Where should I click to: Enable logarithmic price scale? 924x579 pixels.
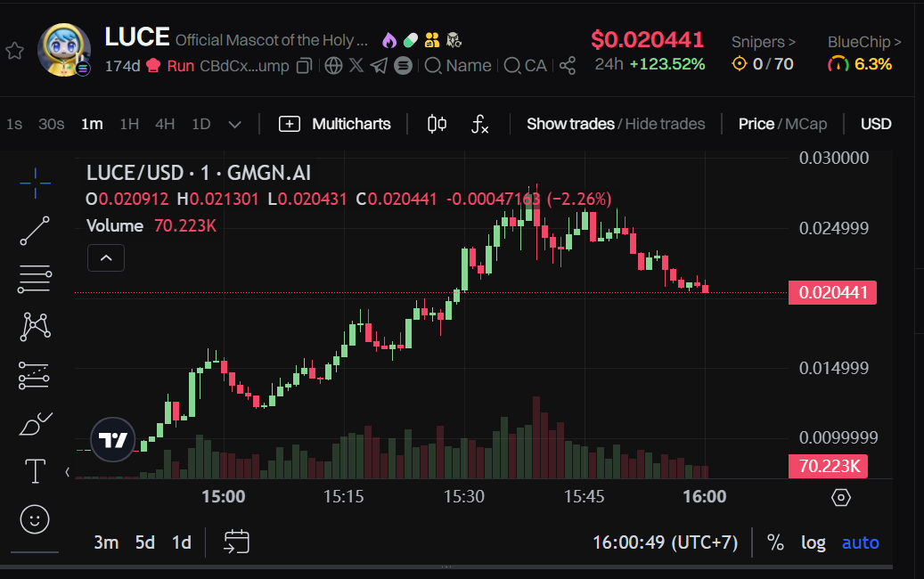point(813,542)
